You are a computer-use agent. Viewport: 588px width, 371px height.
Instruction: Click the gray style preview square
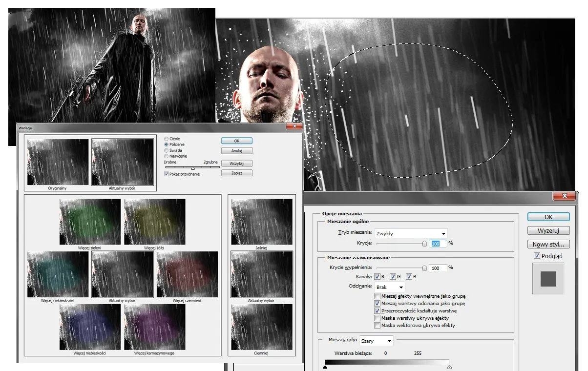click(x=548, y=278)
